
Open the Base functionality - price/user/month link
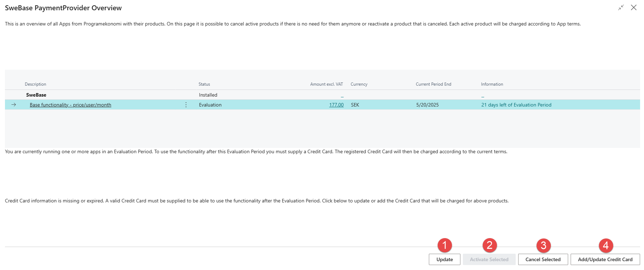[x=71, y=105]
